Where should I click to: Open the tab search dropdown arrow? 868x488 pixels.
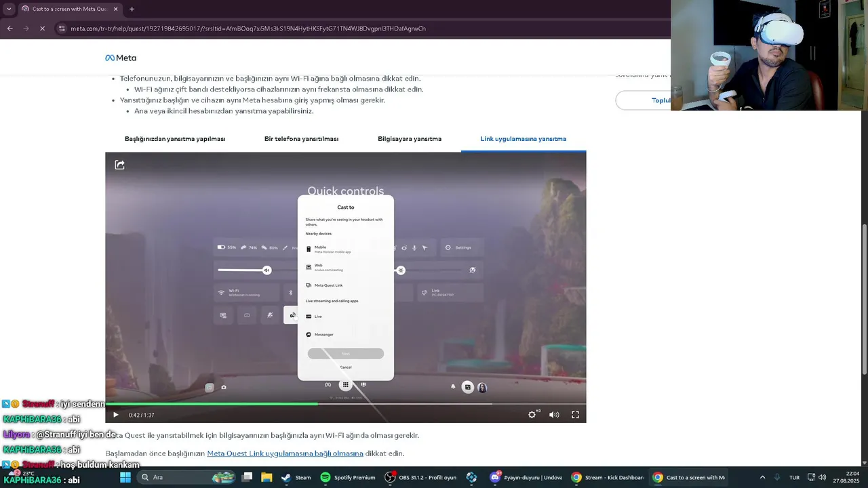[8, 9]
